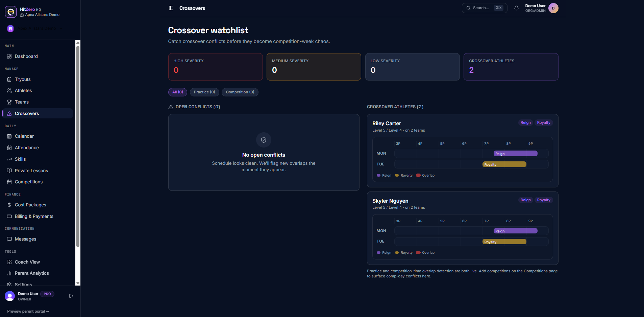Open Messages using the chat-bubble icon
This screenshot has height=317, width=644.
click(9, 239)
